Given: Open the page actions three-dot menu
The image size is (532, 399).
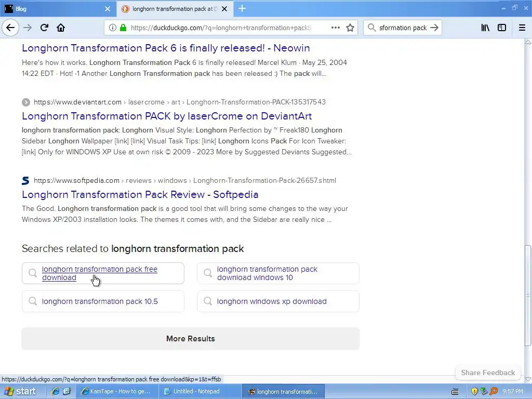Looking at the screenshot, I should click(x=335, y=28).
